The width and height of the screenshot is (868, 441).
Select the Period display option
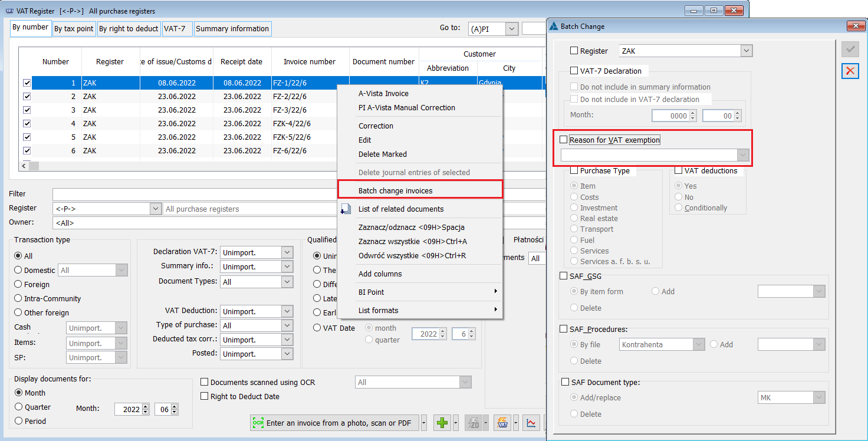pos(18,421)
